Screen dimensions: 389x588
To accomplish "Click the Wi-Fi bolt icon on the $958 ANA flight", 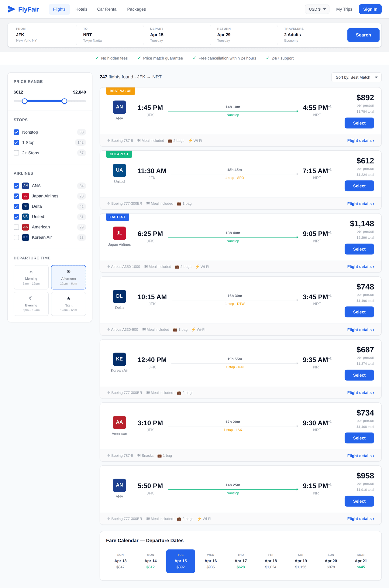I will [199, 519].
